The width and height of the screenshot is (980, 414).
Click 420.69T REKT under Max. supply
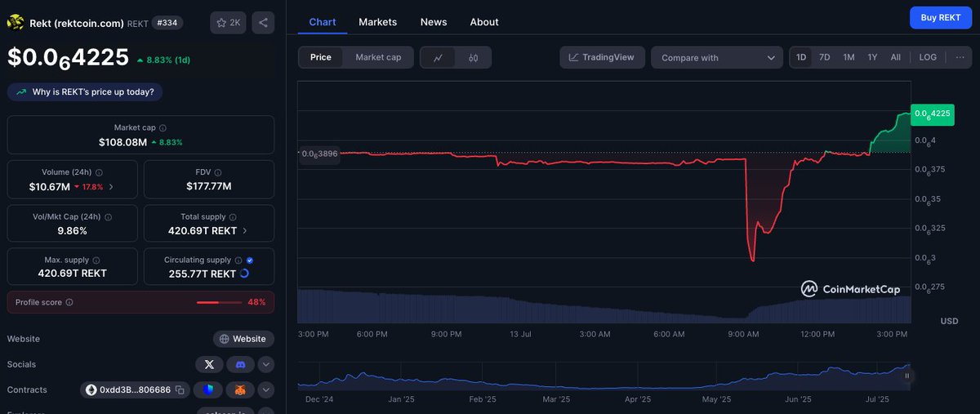click(x=72, y=274)
